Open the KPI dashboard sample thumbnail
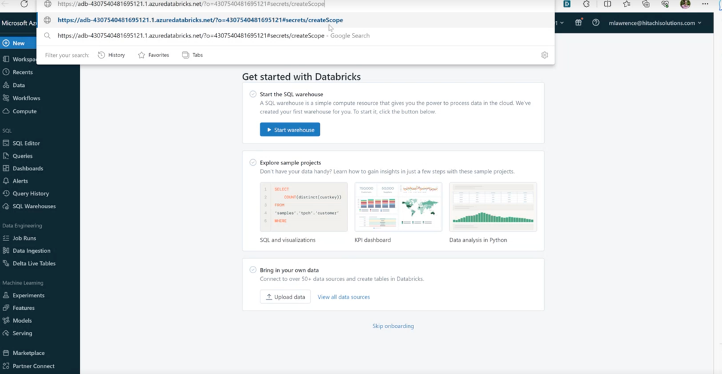This screenshot has height=374, width=722. (398, 207)
